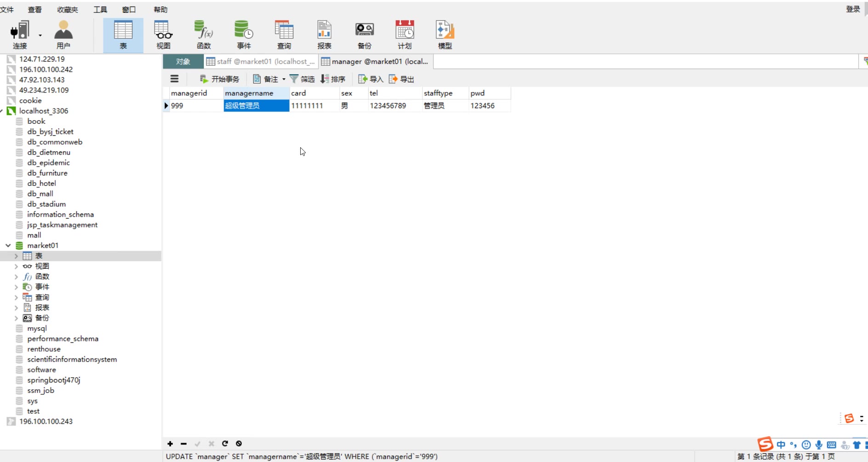The height and width of the screenshot is (462, 868).
Task: Open the 视图 (View) button in the main toolbar
Action: [x=163, y=35]
